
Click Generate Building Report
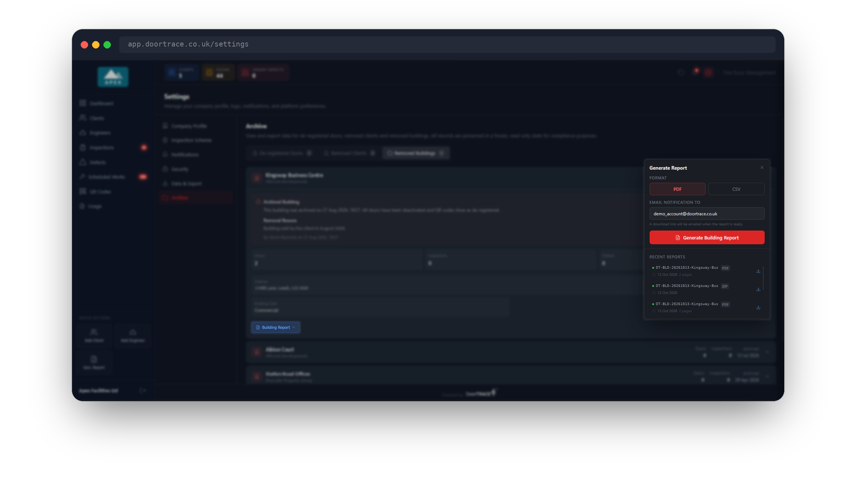point(707,237)
